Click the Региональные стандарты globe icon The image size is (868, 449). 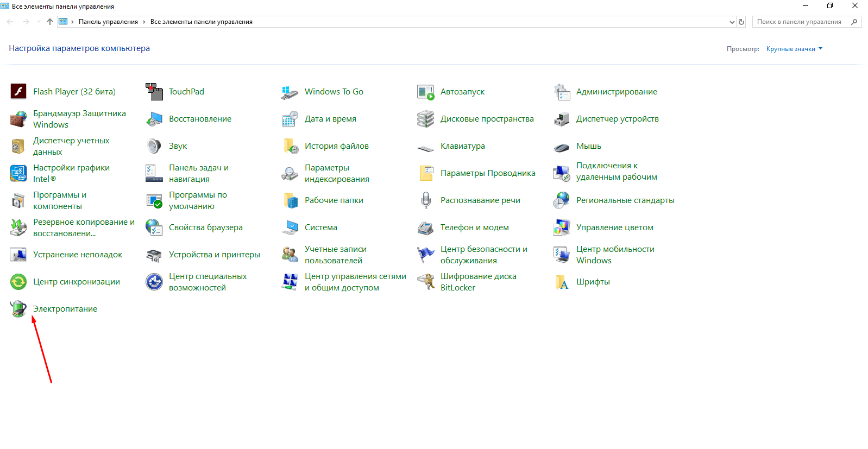[562, 200]
